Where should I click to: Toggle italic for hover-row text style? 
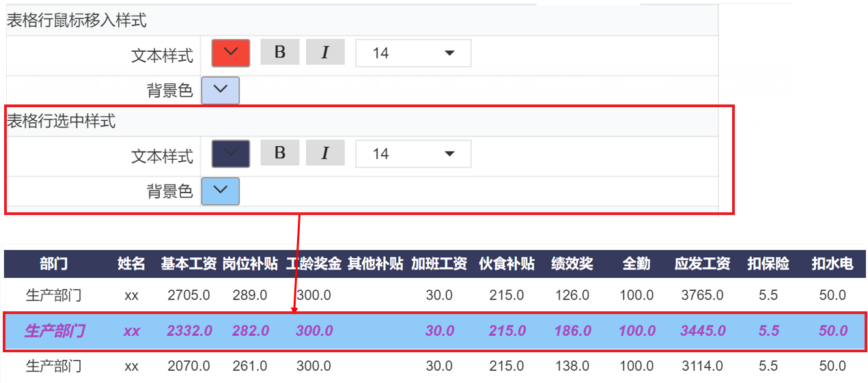pyautogui.click(x=325, y=52)
